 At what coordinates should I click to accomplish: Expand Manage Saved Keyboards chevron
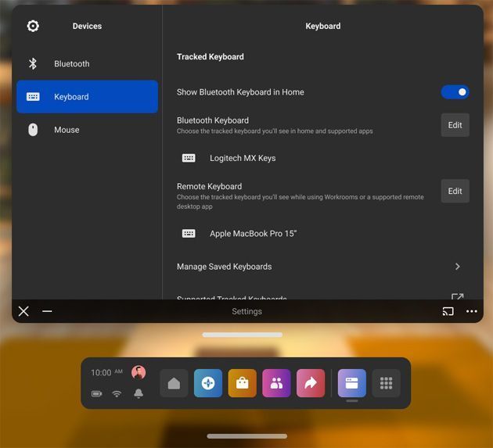(x=458, y=267)
